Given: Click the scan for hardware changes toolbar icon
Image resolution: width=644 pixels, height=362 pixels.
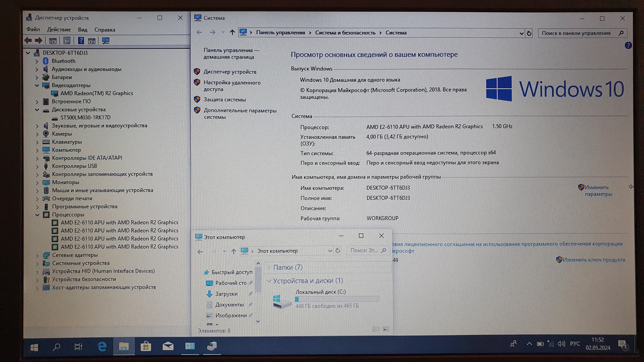Looking at the screenshot, I should [106, 41].
